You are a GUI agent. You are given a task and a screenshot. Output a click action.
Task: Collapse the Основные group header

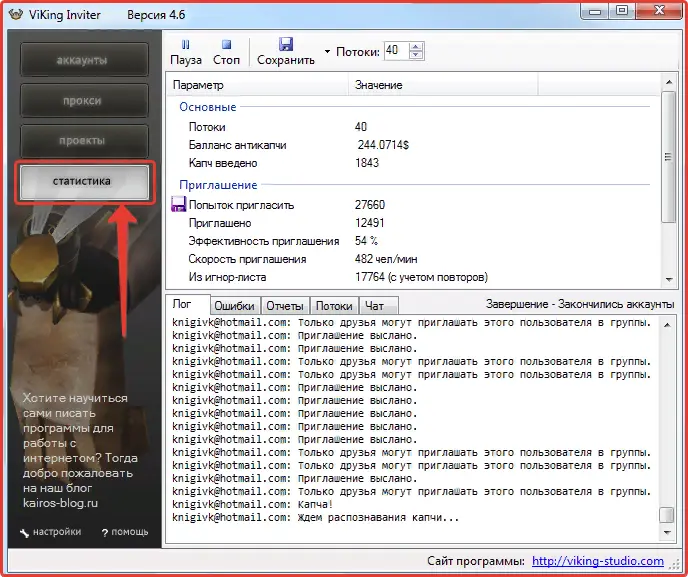208,107
